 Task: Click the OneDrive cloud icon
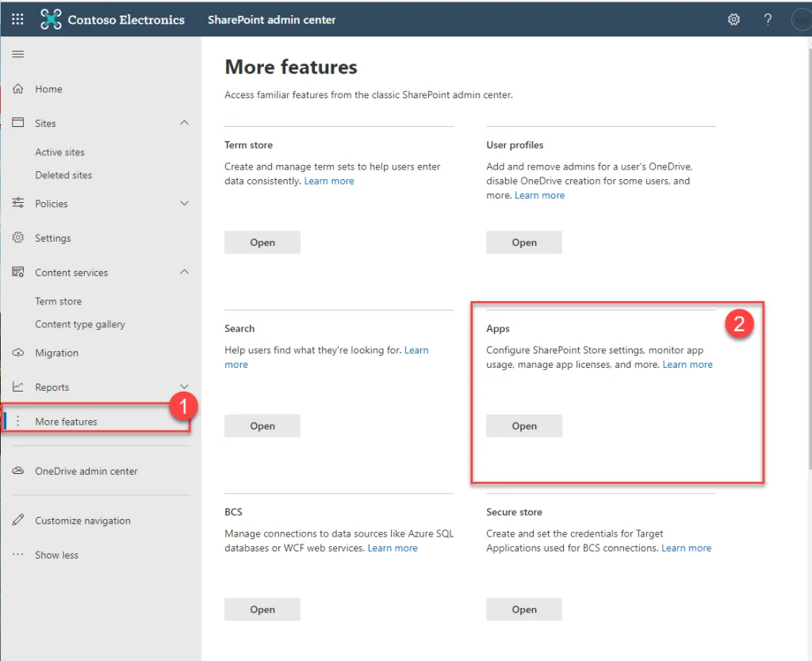[18, 471]
